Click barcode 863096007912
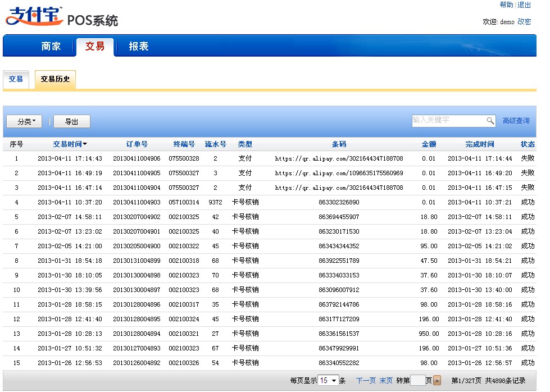This screenshot has width=550, height=392. 339,290
